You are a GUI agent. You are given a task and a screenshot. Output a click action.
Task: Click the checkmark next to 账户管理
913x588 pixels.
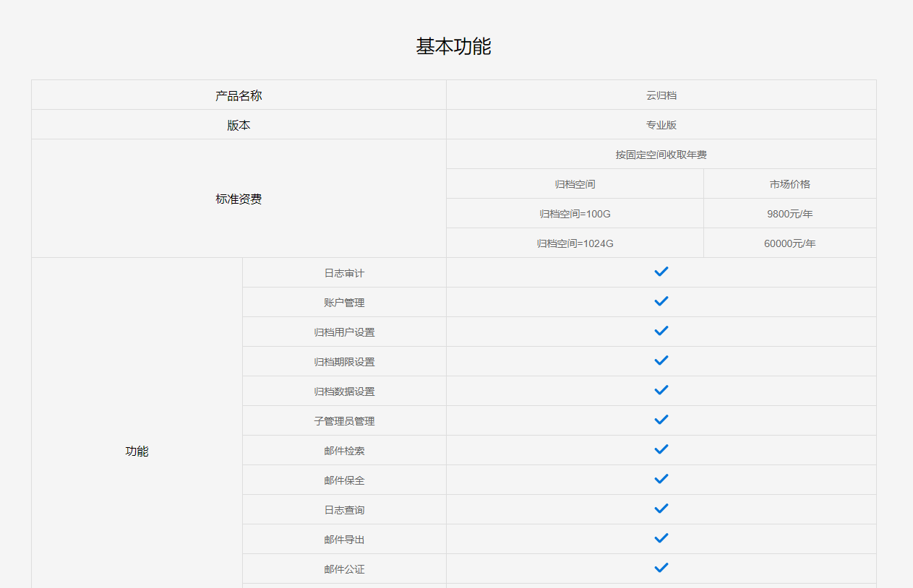tap(661, 301)
